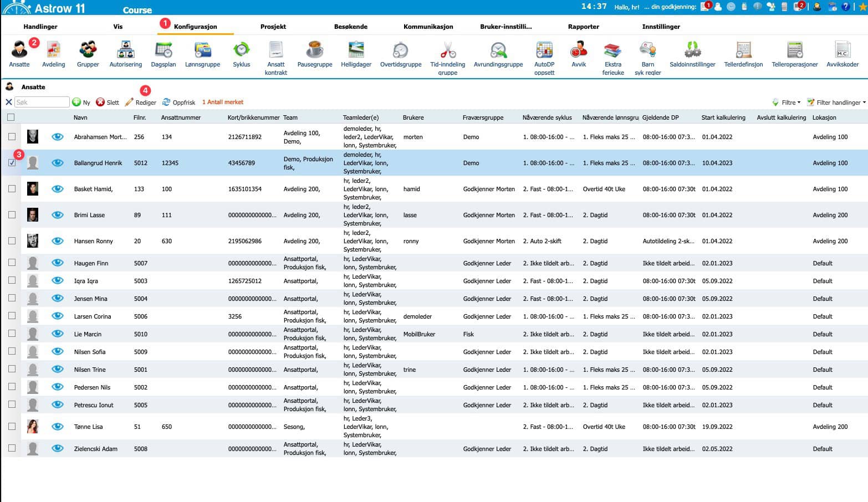Image resolution: width=868 pixels, height=502 pixels.
Task: Click the Ny button to add an employee
Action: click(x=81, y=102)
